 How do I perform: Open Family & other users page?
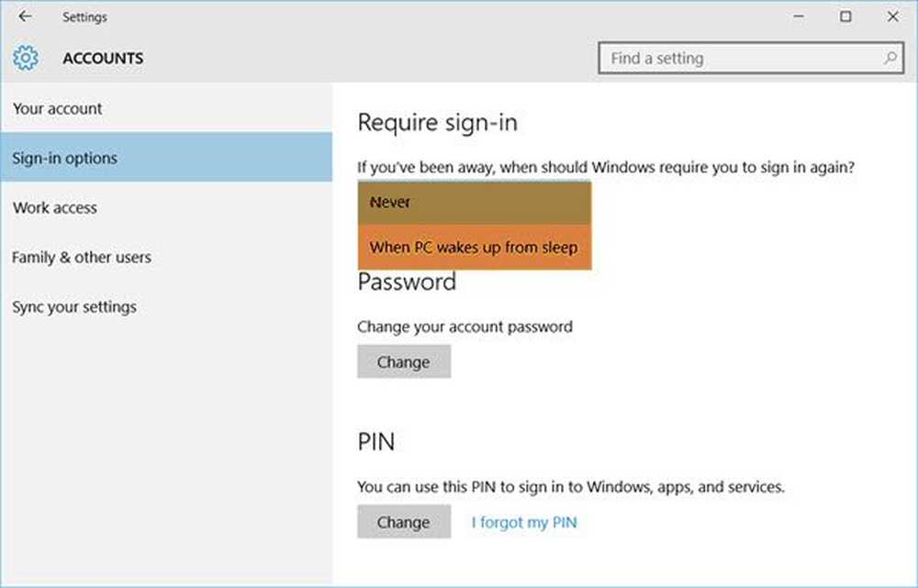166,258
